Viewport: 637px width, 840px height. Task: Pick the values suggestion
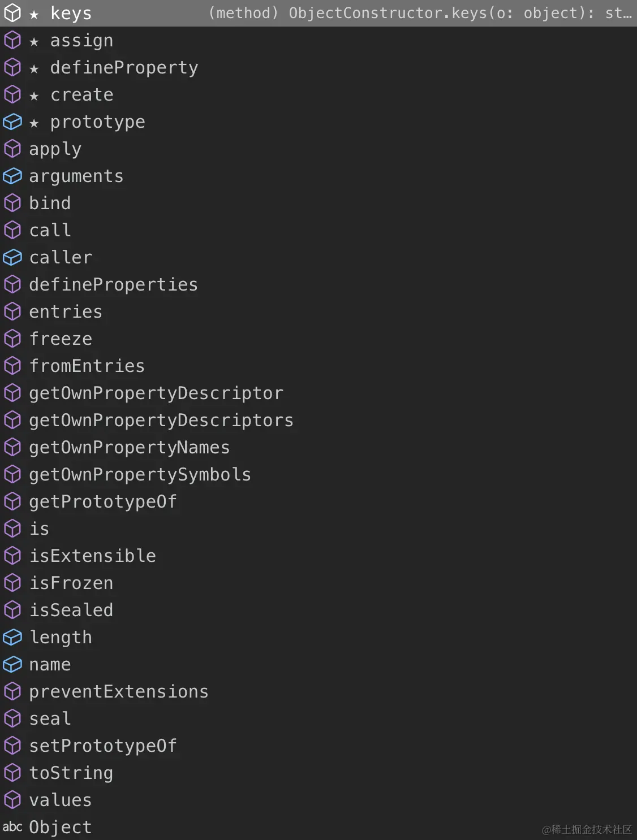(x=318, y=800)
